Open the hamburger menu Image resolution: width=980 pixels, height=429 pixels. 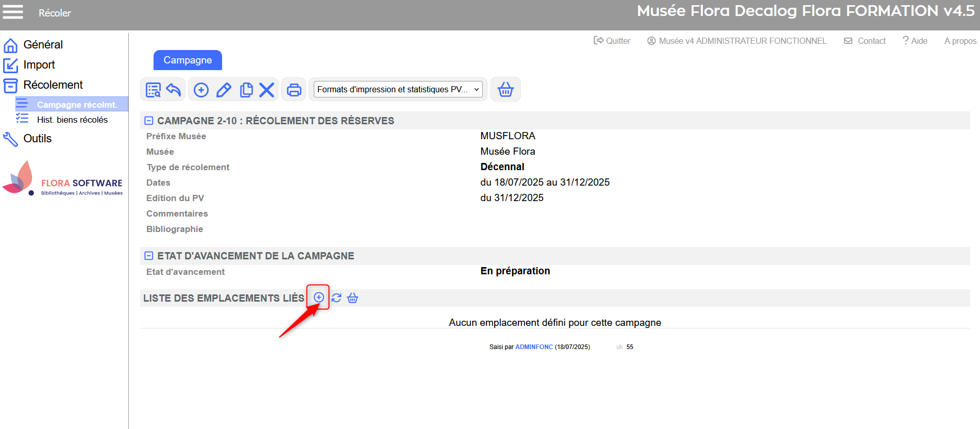click(x=13, y=12)
